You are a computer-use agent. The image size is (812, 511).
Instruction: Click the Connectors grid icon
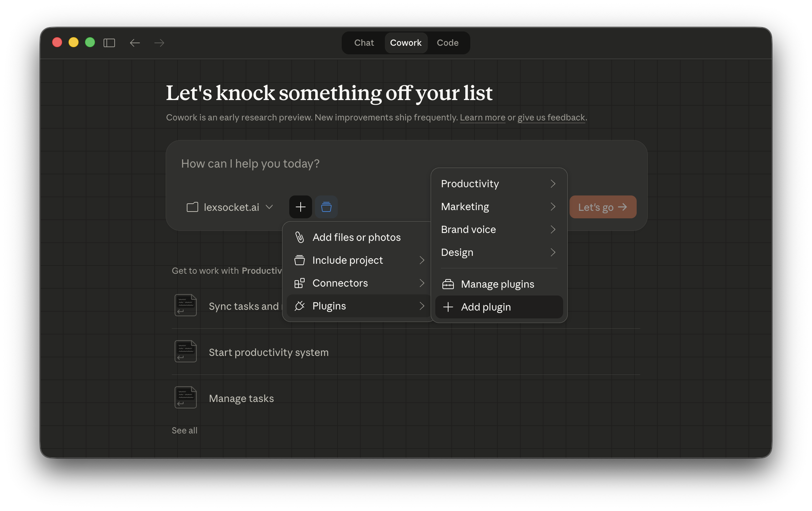[299, 283]
